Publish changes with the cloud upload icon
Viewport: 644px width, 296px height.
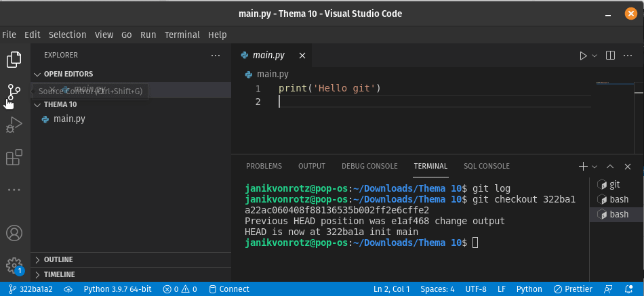68,289
